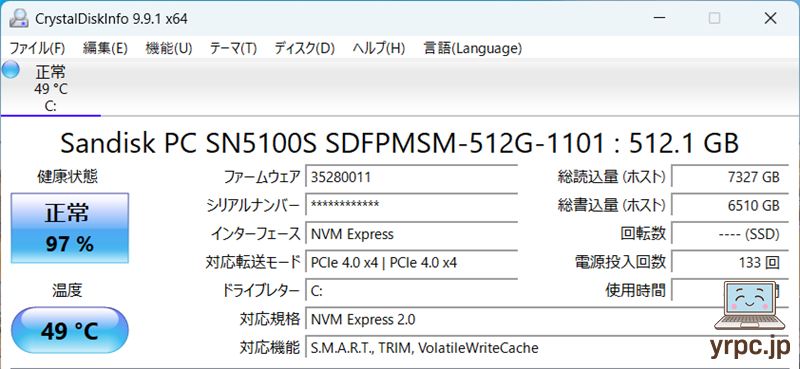The image size is (800, 369).
Task: Click the 健康状態 label
Action: [x=67, y=177]
